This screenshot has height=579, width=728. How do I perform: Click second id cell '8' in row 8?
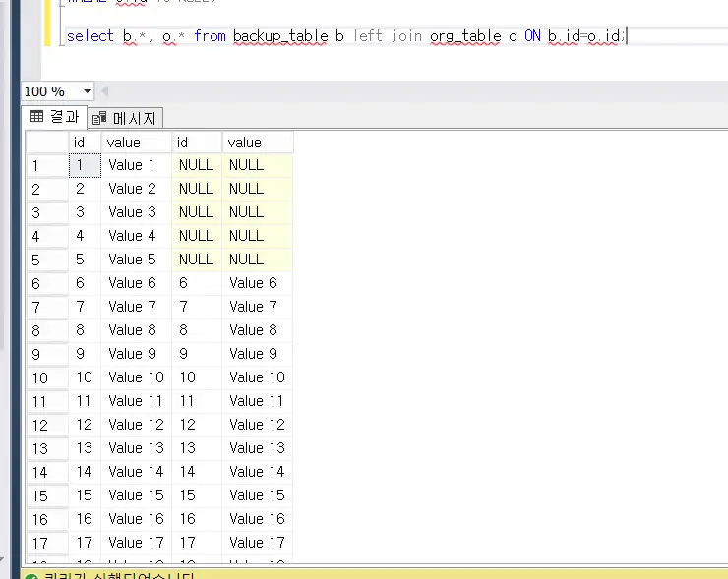pos(197,330)
